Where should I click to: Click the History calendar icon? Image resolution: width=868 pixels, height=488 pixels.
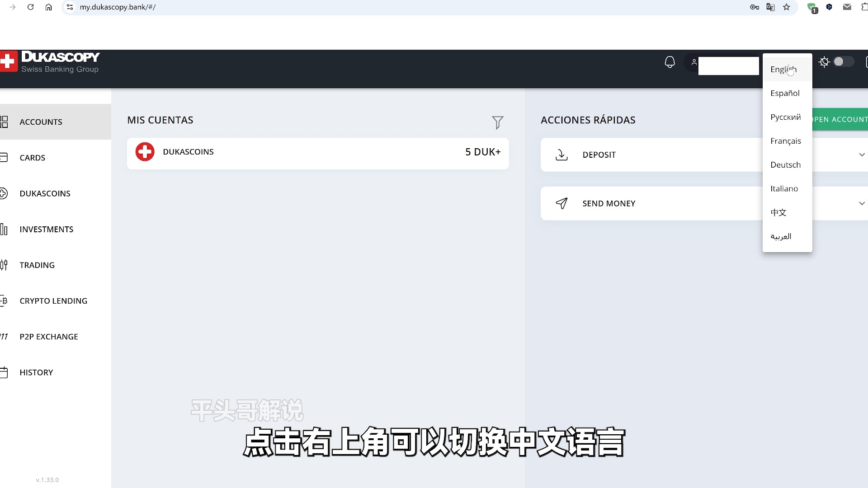[4, 372]
